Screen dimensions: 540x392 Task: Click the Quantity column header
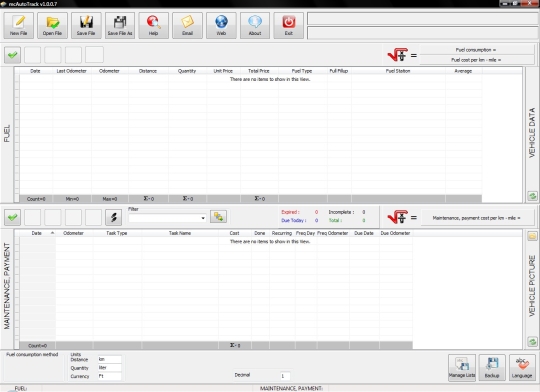(187, 71)
